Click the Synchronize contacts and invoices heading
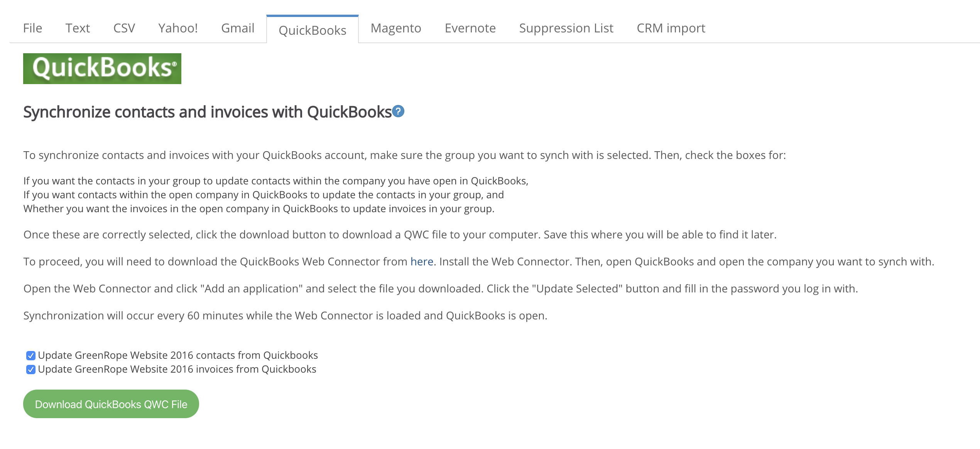980x449 pixels. [208, 112]
